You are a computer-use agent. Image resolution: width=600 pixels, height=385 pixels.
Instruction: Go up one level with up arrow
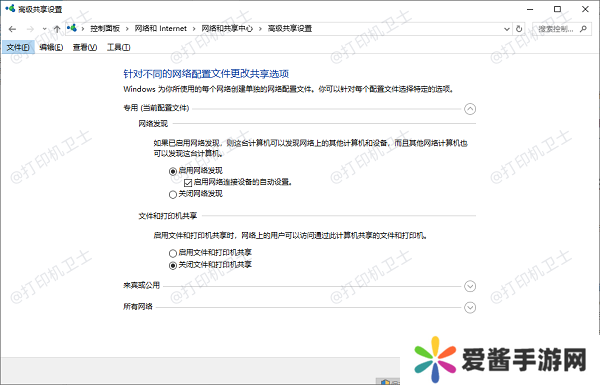pos(57,29)
